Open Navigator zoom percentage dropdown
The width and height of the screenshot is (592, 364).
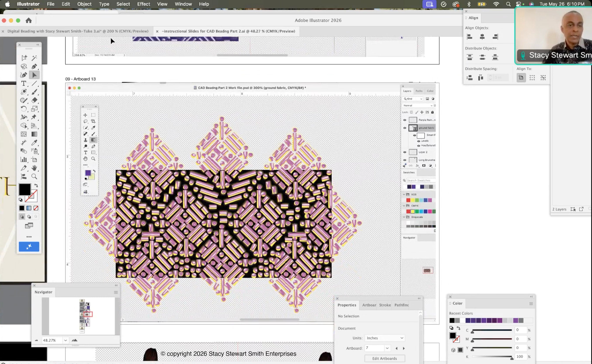(65, 340)
